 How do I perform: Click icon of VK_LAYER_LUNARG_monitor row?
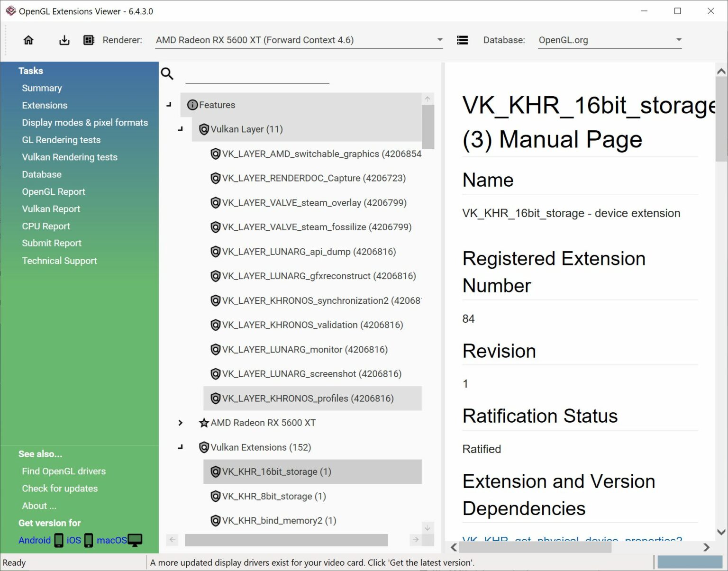point(215,349)
